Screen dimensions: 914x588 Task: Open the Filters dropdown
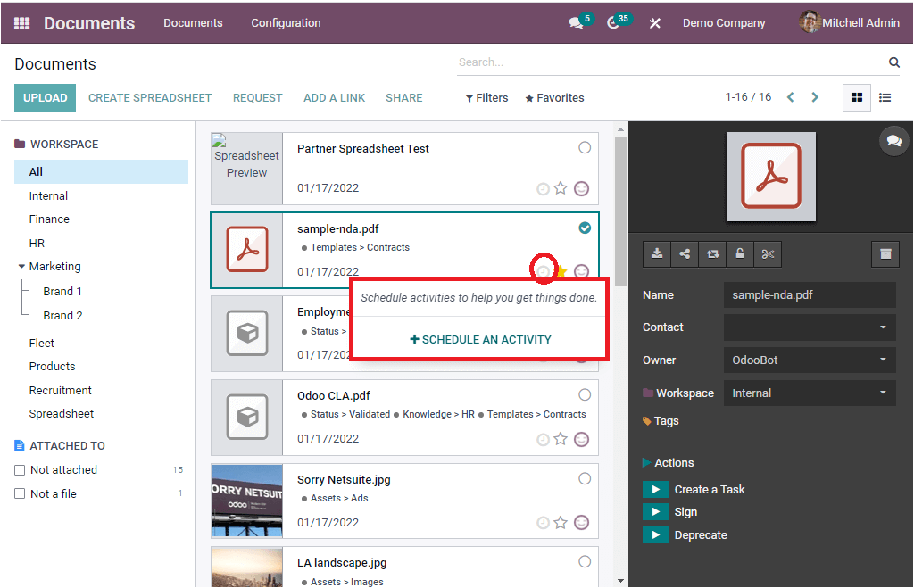coord(486,98)
